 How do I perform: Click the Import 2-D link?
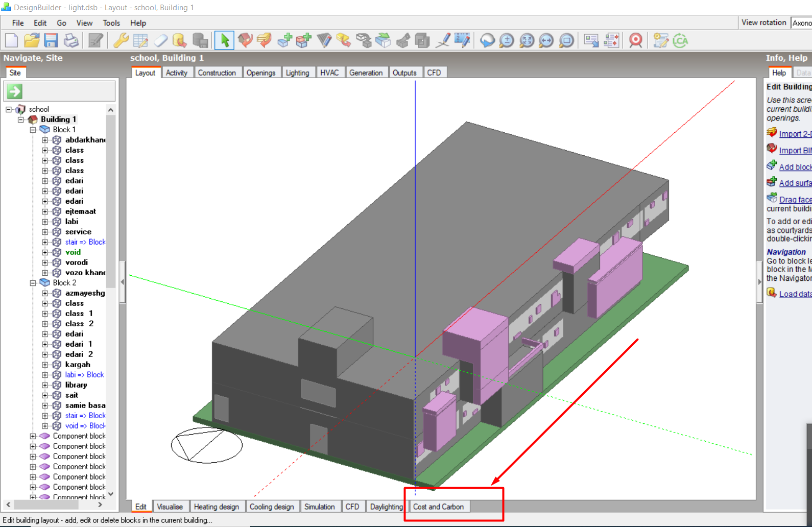(795, 134)
